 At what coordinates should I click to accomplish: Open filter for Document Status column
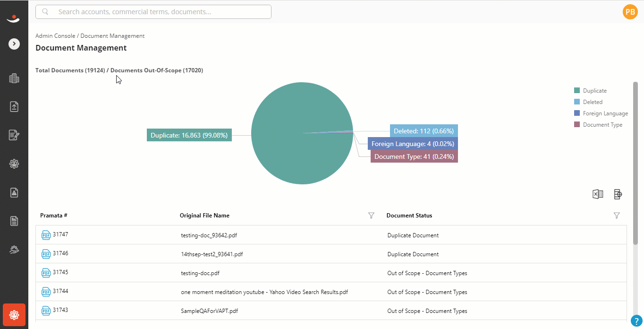coord(617,216)
